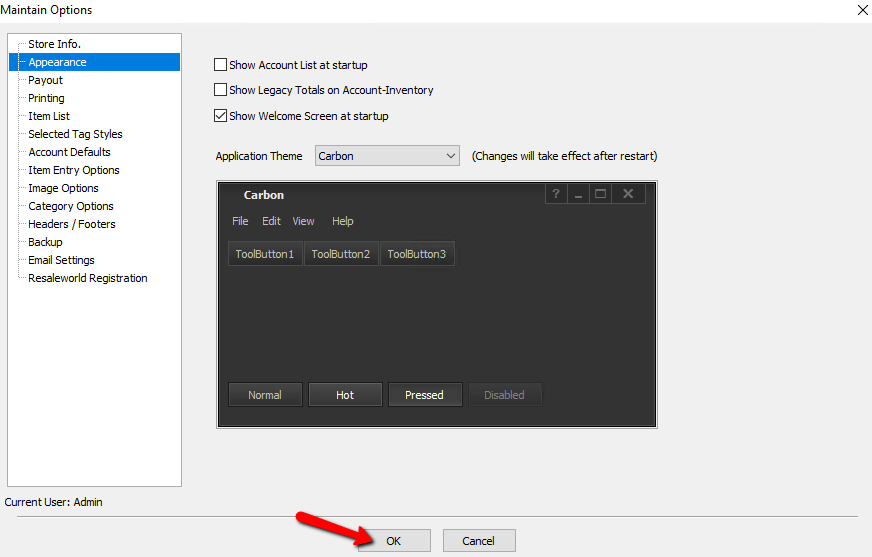
Task: Click close icon in Carbon preview
Action: [628, 194]
